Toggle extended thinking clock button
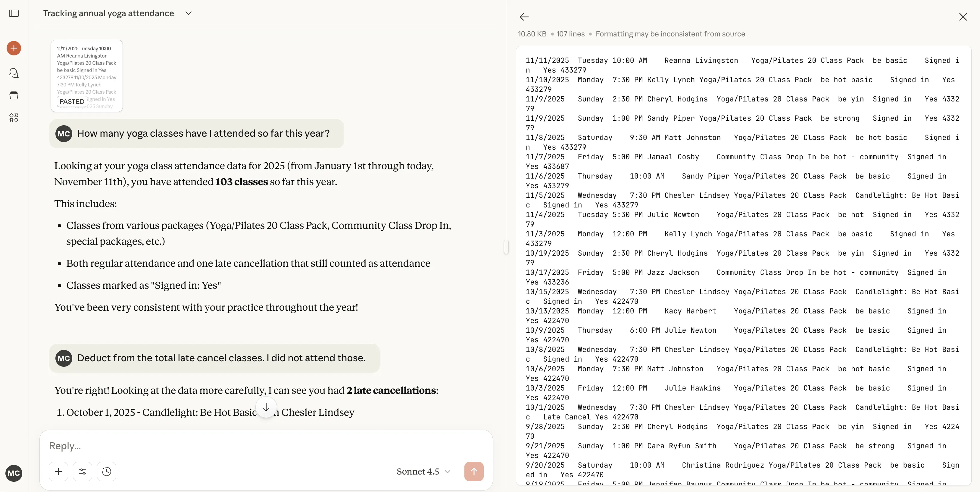Screen dimensions: 980x492 107,472
